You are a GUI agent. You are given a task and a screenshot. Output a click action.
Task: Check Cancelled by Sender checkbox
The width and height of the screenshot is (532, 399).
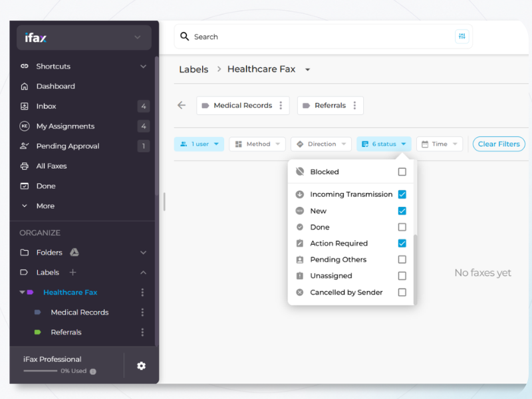tap(402, 292)
